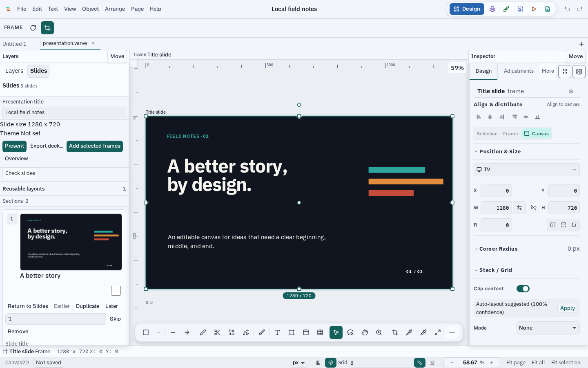Pick the Frame hash tool
588x368 pixels.
292,332
